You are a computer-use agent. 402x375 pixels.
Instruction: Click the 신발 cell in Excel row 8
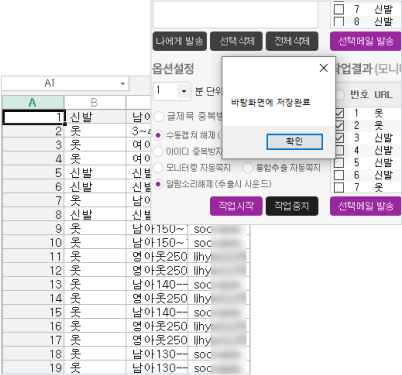tap(95, 215)
